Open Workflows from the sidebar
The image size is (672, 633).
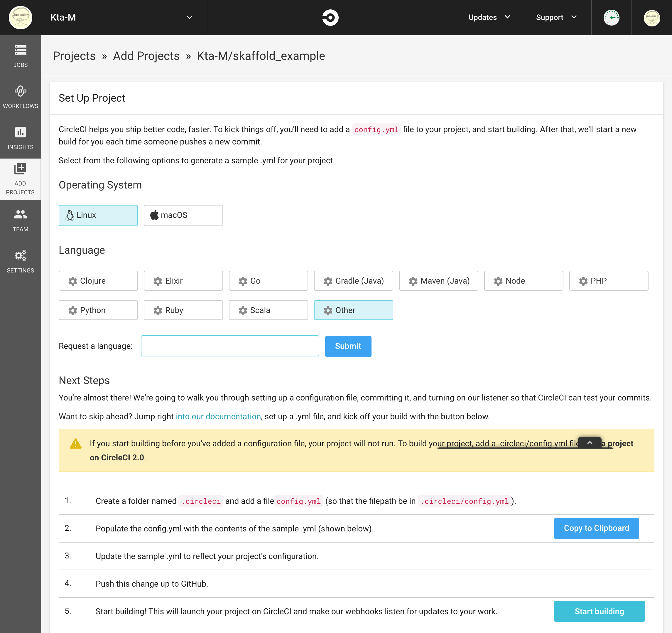point(20,97)
